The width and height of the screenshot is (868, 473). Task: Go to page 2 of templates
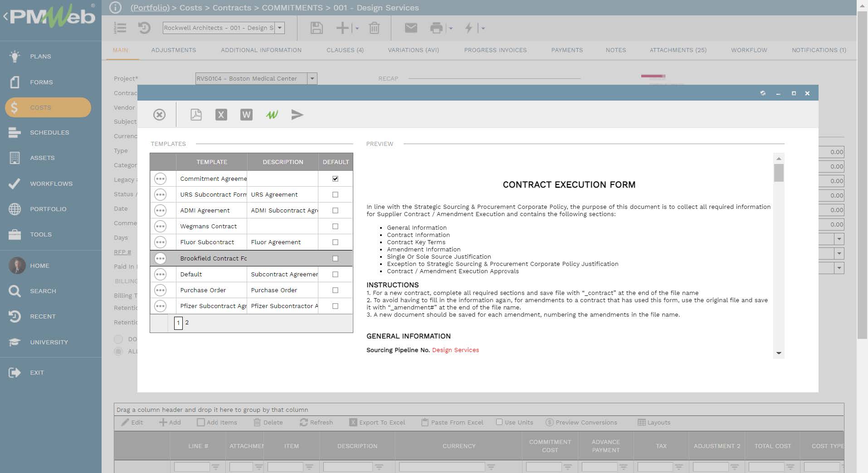pyautogui.click(x=187, y=323)
